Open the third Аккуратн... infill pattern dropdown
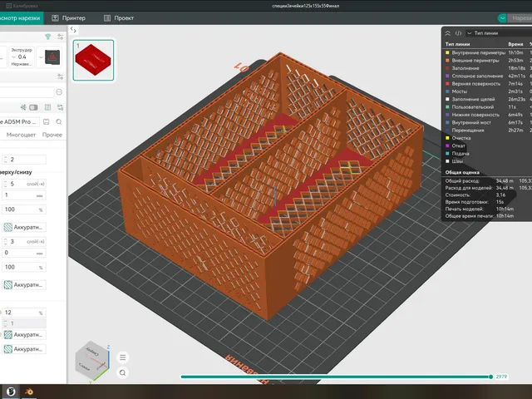532x399 pixels. point(24,334)
